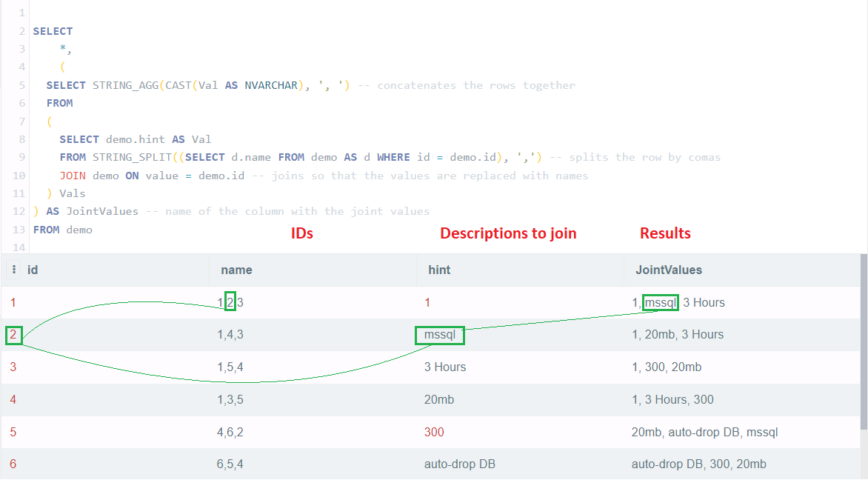
Task: Click the id cell with value 6
Action: pos(13,464)
